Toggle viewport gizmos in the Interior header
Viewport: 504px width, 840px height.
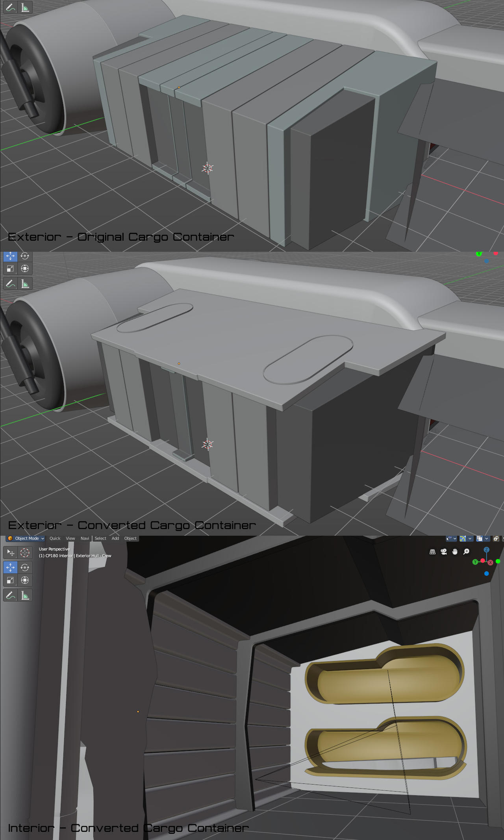[463, 538]
